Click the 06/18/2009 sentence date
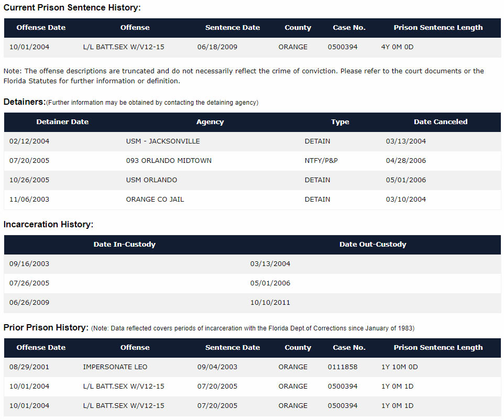 217,47
